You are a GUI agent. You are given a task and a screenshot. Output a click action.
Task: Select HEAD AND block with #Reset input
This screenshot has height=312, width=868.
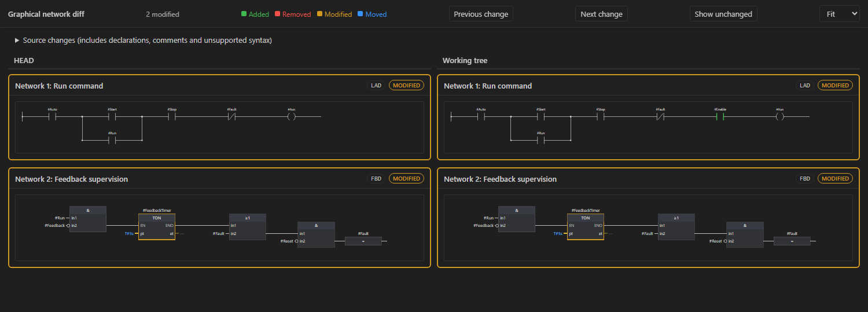coord(316,234)
